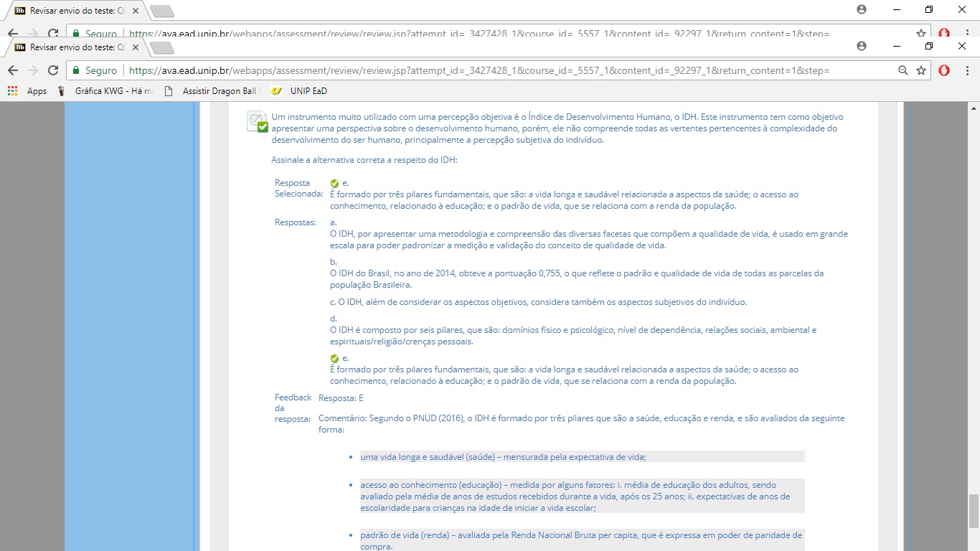Go back using the browser back arrow

click(12, 70)
